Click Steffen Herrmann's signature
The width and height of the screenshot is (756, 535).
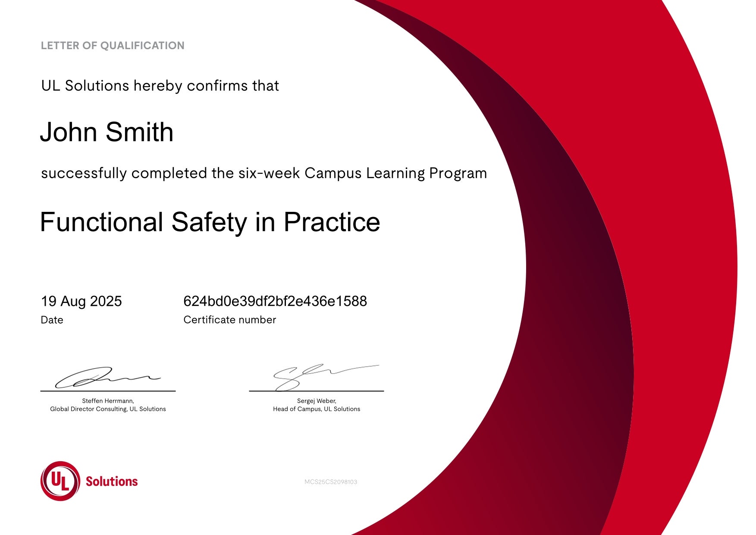107,378
